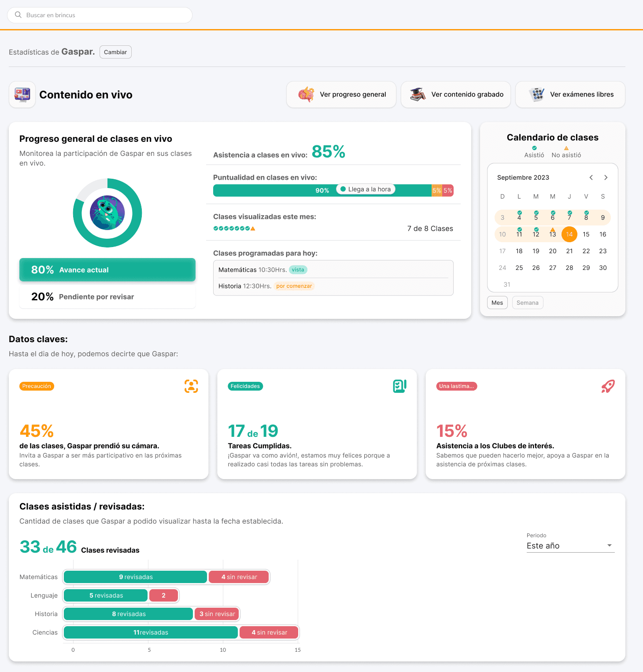
Task: Click the 90% punctuality progress bar segment
Action: (x=322, y=190)
